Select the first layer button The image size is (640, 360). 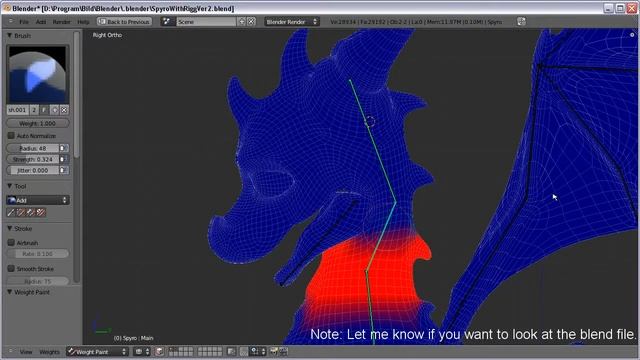pos(171,349)
